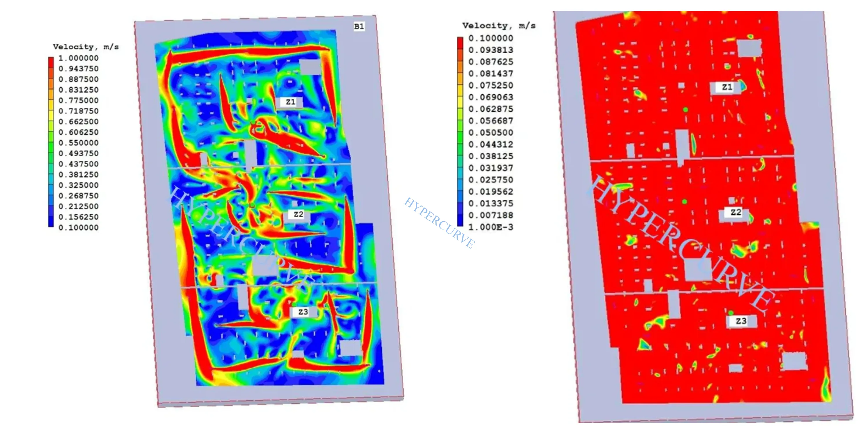Click the left legend color bar
This screenshot has height=434, width=868.
(51, 142)
